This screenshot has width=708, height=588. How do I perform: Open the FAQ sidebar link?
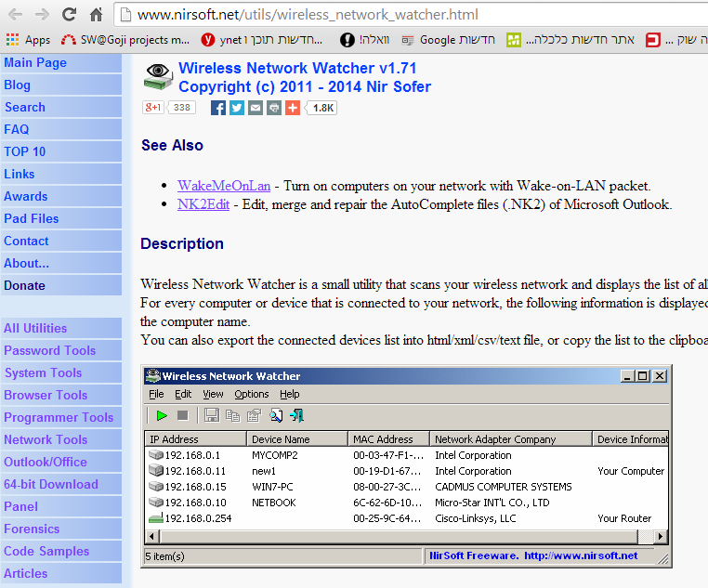point(61,129)
